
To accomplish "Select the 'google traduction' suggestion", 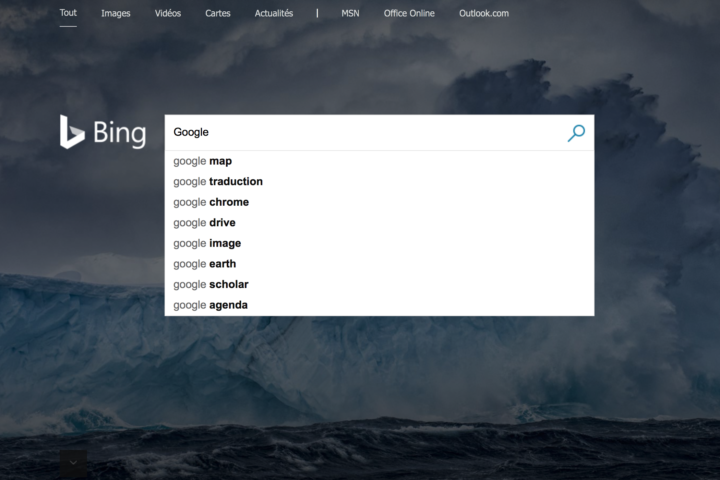I will click(x=379, y=181).
